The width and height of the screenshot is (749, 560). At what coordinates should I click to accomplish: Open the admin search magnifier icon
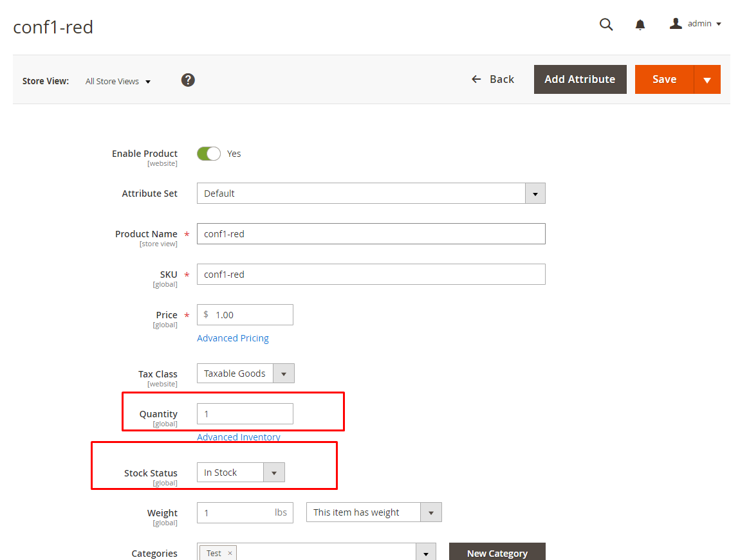coord(606,24)
